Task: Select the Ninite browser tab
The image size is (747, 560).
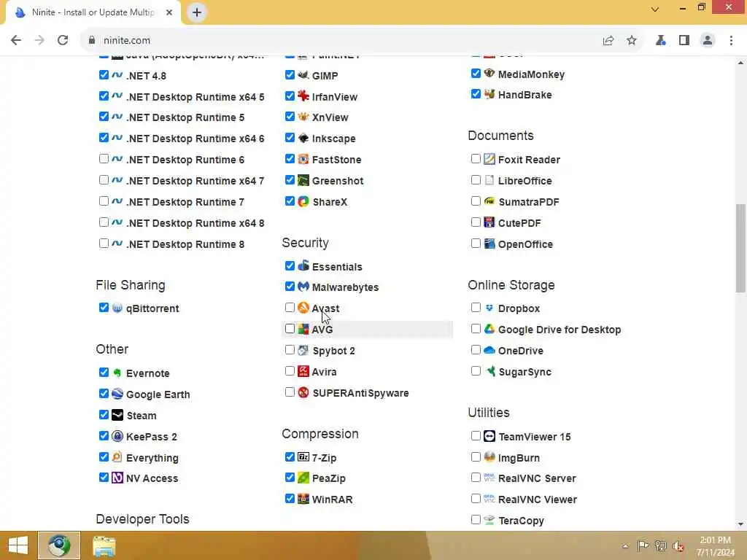Action: [93, 12]
